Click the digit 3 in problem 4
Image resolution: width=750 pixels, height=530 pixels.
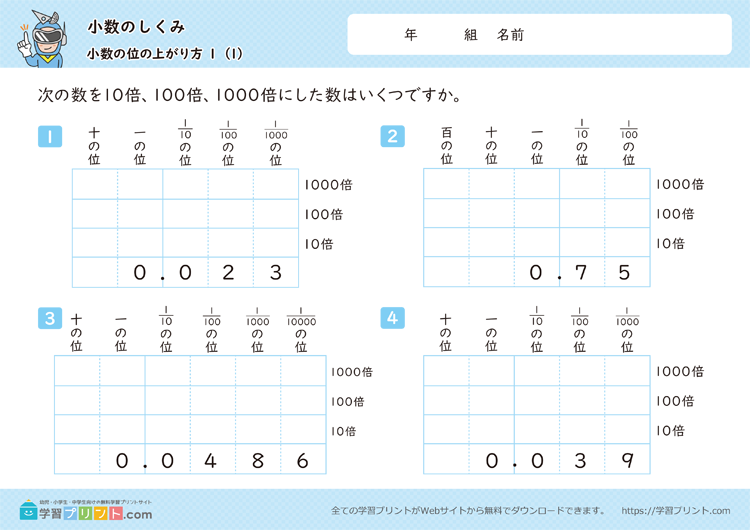point(580,461)
